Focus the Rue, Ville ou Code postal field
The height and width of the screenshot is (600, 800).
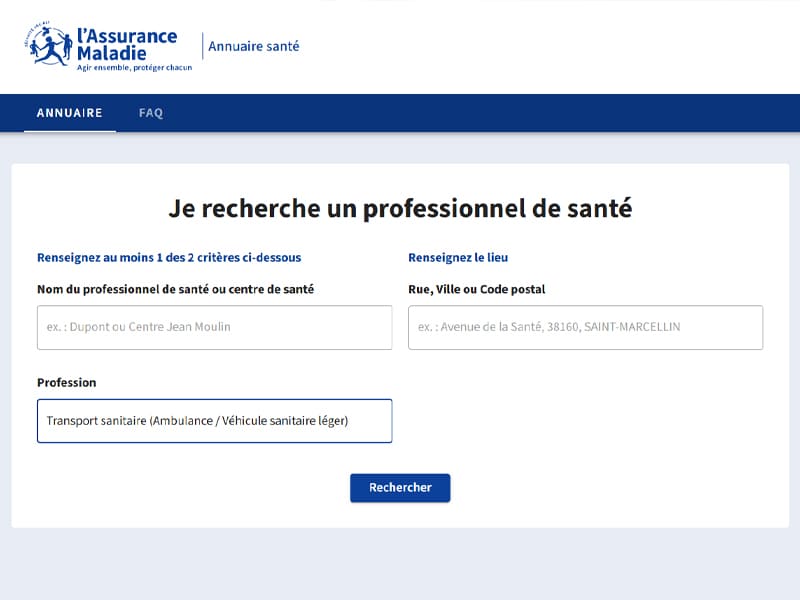585,327
